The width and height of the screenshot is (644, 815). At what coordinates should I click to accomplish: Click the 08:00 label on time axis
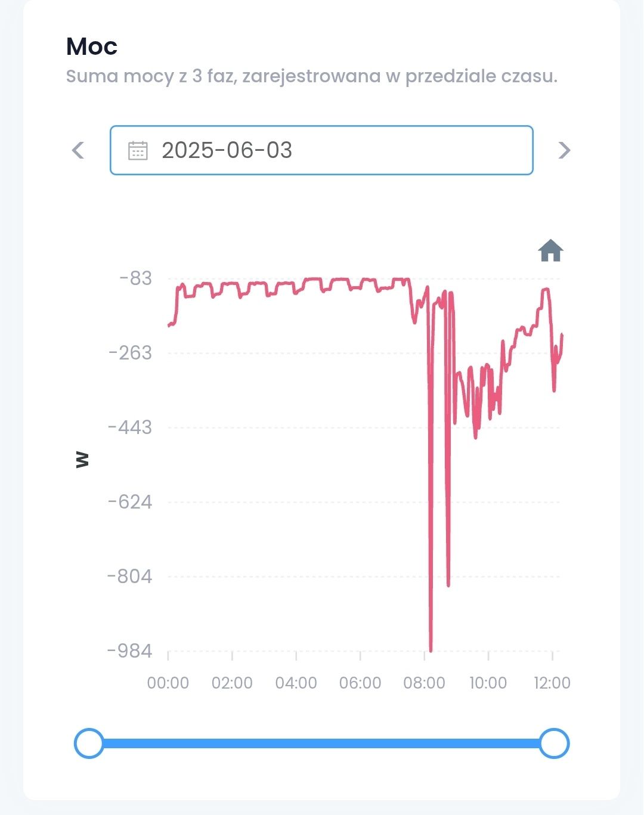424,683
